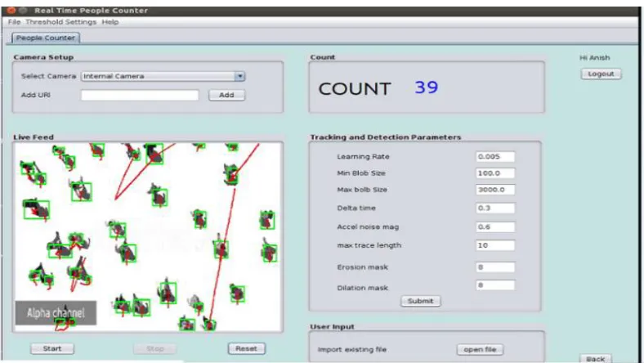Click the max trace length input field

(x=495, y=245)
